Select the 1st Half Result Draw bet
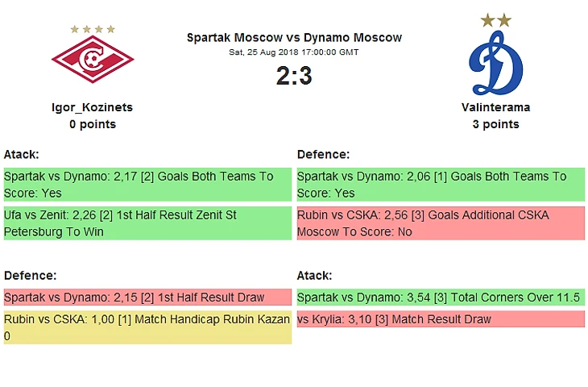Image resolution: width=588 pixels, height=387 pixels. 147,297
